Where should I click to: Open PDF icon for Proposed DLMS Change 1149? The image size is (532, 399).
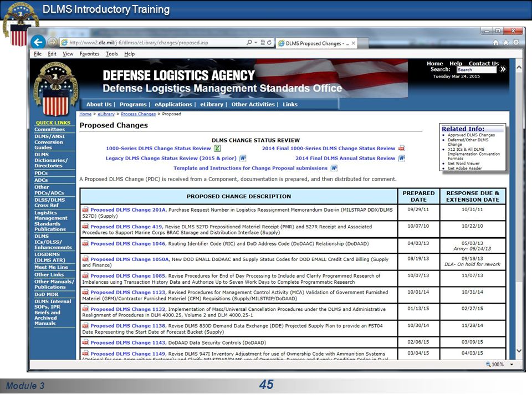pos(85,353)
